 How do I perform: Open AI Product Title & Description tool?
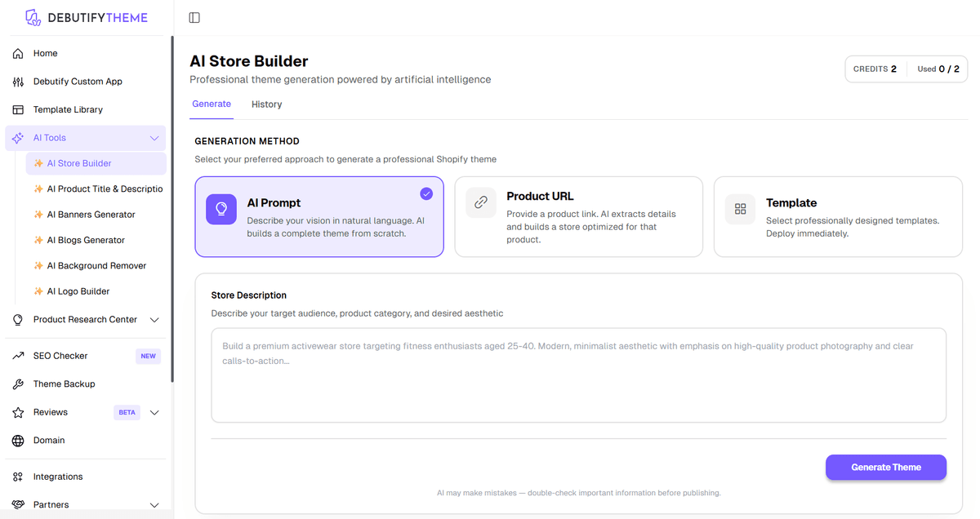point(96,189)
